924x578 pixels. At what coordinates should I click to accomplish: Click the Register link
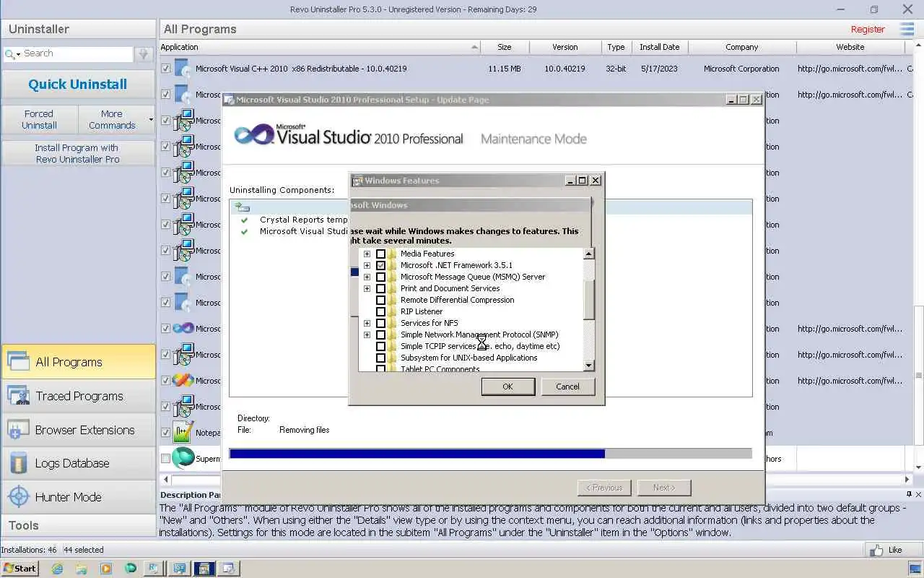(868, 30)
